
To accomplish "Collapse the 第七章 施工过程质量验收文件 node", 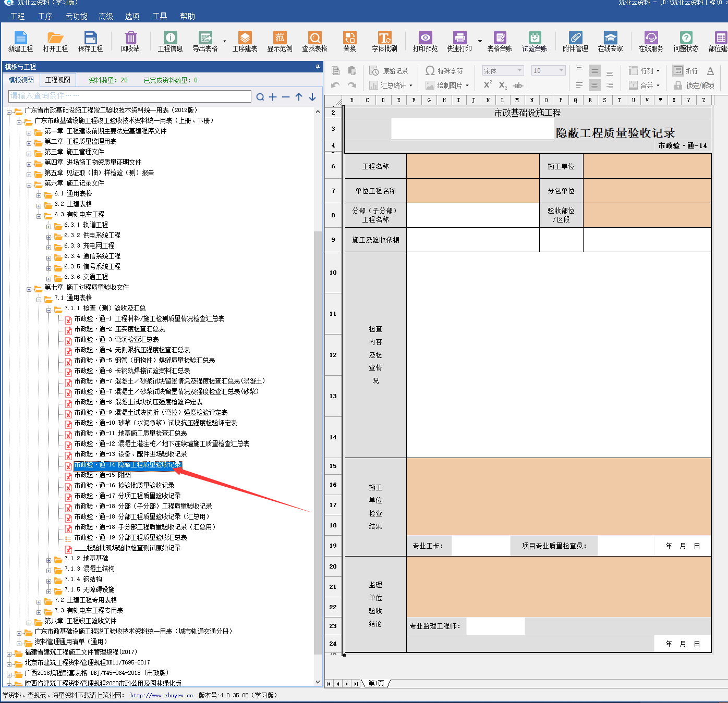I will point(29,289).
